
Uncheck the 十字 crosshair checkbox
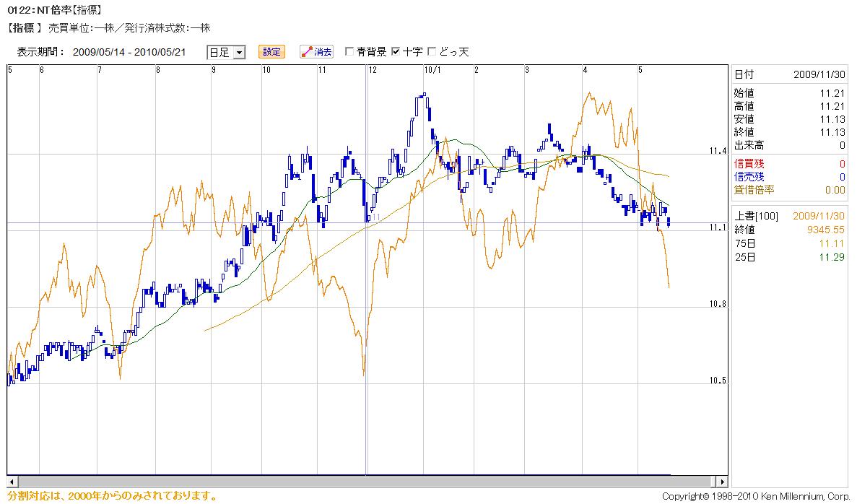pos(395,52)
